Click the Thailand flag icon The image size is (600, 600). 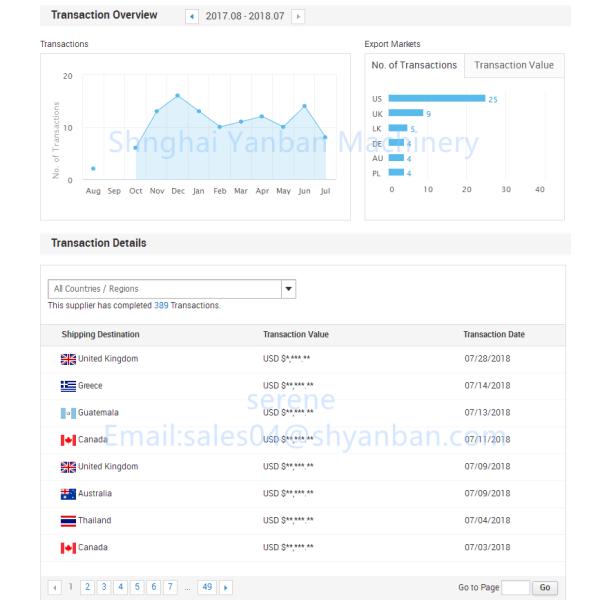(68, 521)
